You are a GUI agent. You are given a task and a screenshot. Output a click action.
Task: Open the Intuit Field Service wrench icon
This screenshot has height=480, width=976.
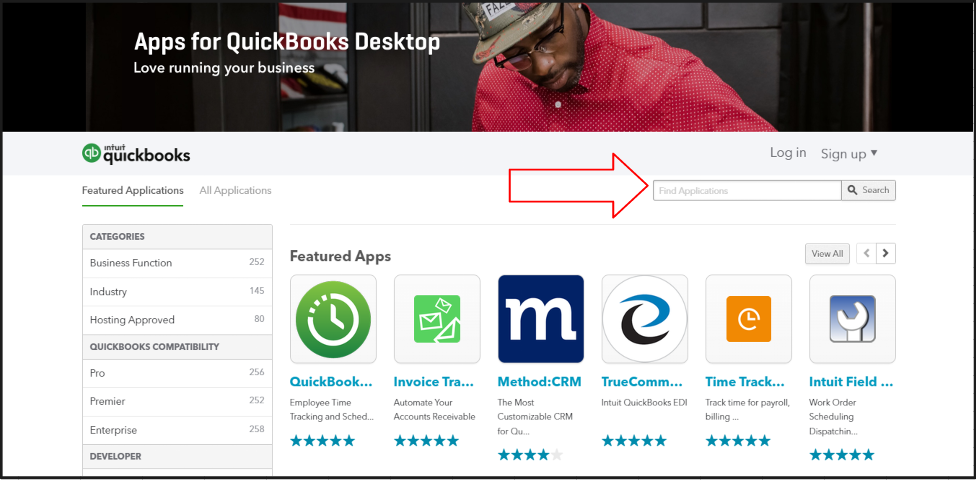point(852,319)
